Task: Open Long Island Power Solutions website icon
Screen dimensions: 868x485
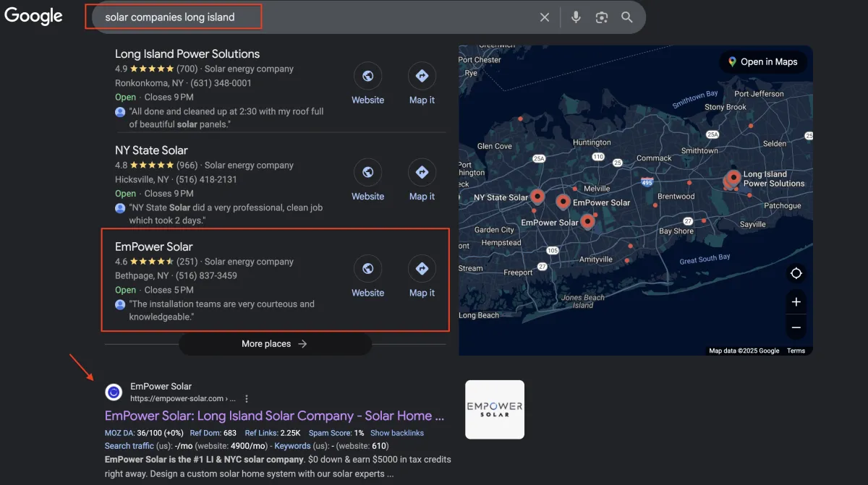Action: click(x=367, y=76)
